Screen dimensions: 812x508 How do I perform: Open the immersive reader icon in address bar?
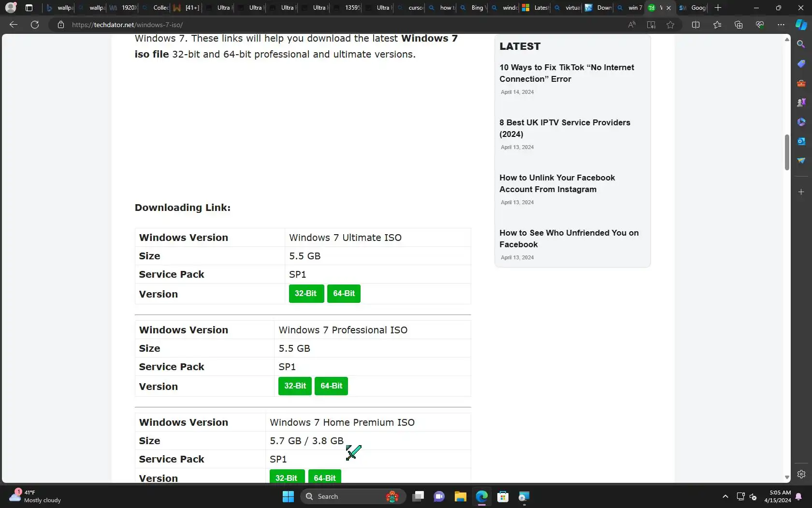651,25
